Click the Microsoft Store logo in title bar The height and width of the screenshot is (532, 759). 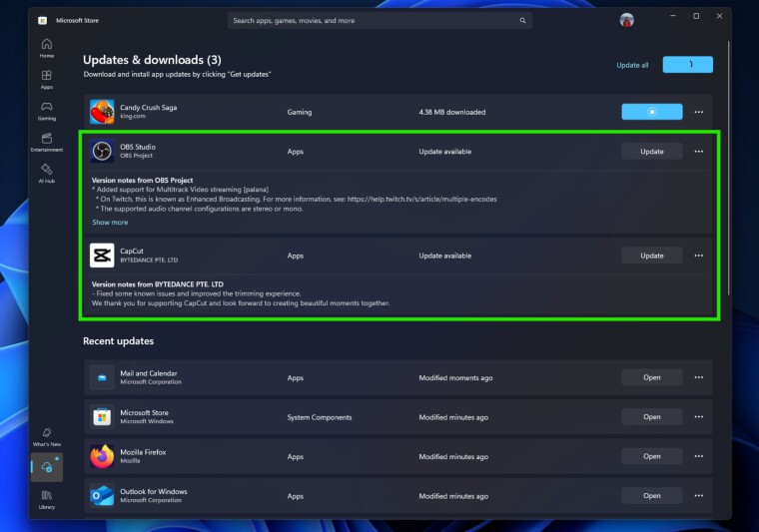coord(43,20)
